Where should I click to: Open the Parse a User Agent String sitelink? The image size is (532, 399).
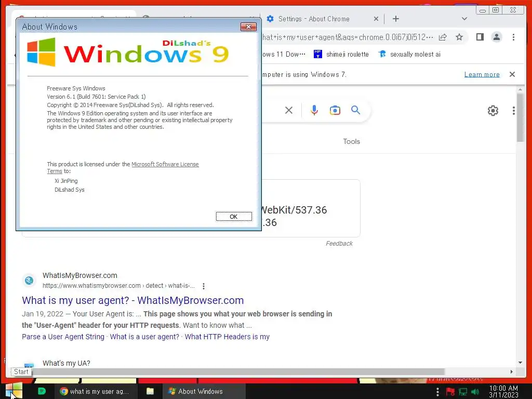(63, 337)
